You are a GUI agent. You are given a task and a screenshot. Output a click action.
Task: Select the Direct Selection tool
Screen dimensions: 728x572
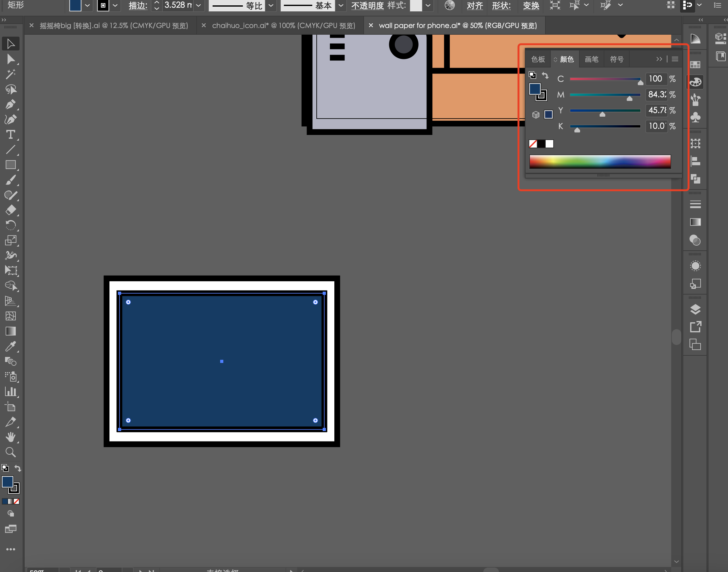click(x=10, y=59)
